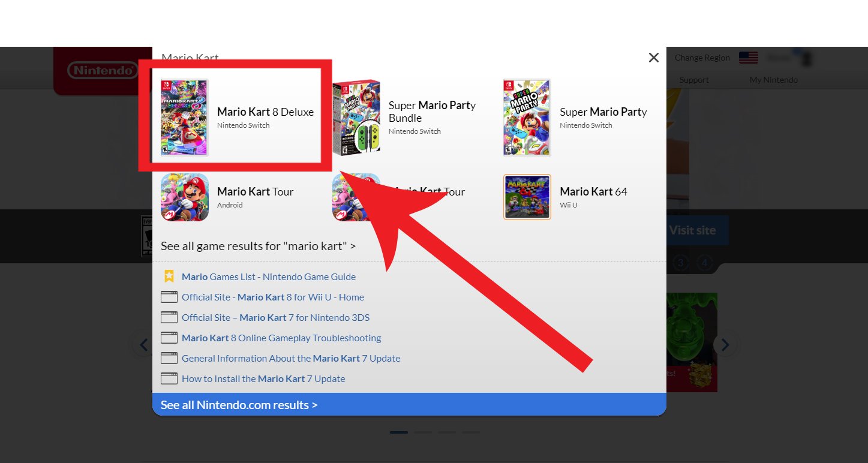Open the My Nintendo menu
The height and width of the screenshot is (463, 868).
774,80
